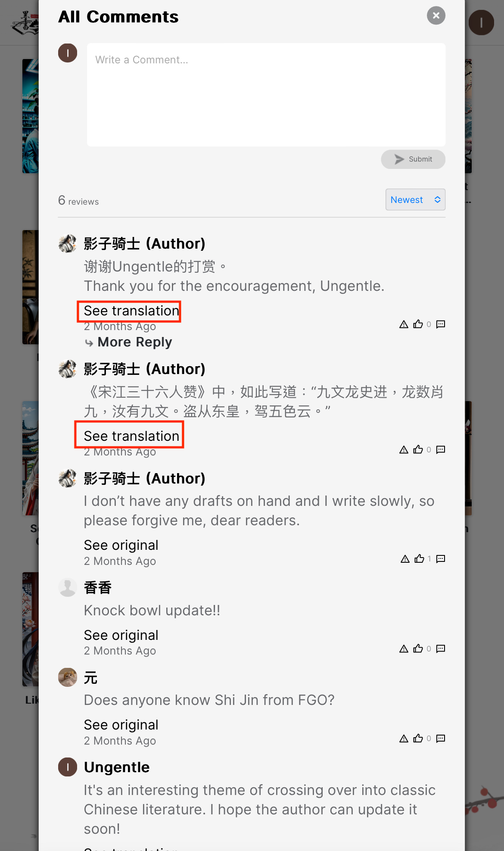Like the comment quoting 宋江三十六人赞
This screenshot has width=504, height=851.
pyautogui.click(x=418, y=449)
